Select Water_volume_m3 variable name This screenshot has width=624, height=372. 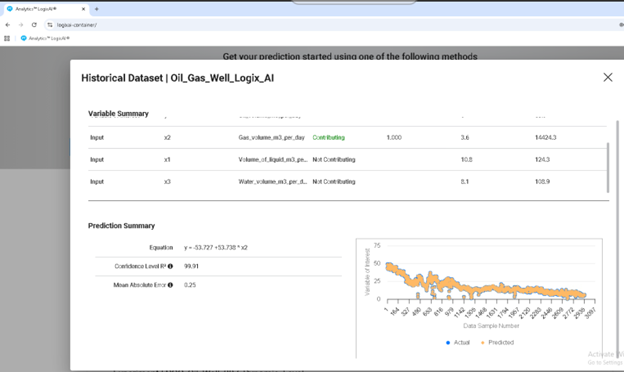[273, 181]
